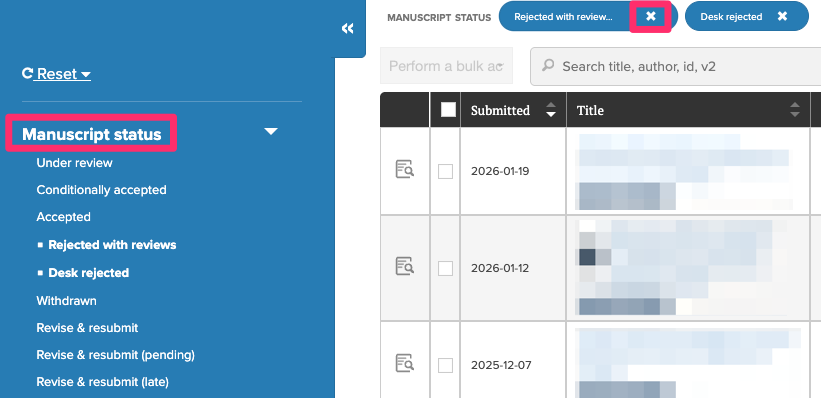Screen dimensions: 821x398
Task: Click the 'Rejected with review...' chip label
Action: click(x=563, y=17)
